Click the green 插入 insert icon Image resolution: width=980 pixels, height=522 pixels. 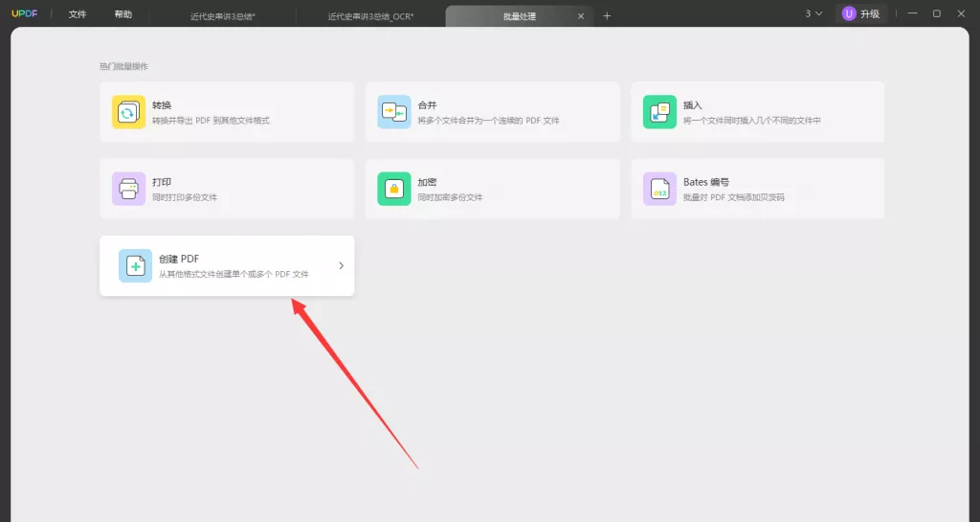click(x=660, y=112)
